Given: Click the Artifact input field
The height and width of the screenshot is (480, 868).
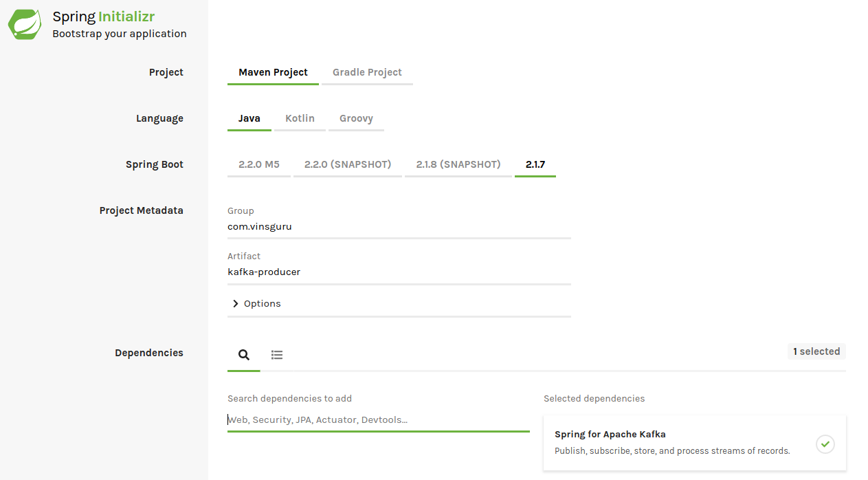Looking at the screenshot, I should coord(399,272).
